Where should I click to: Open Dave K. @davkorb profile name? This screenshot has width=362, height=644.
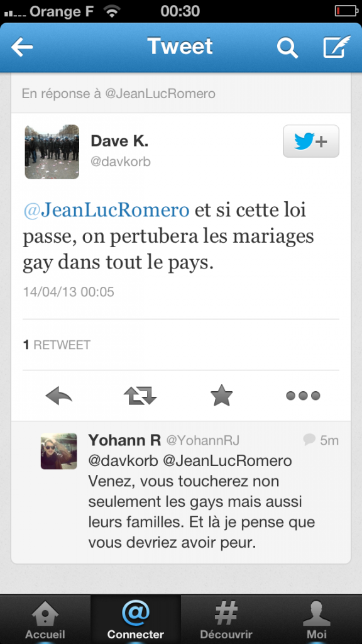[121, 151]
